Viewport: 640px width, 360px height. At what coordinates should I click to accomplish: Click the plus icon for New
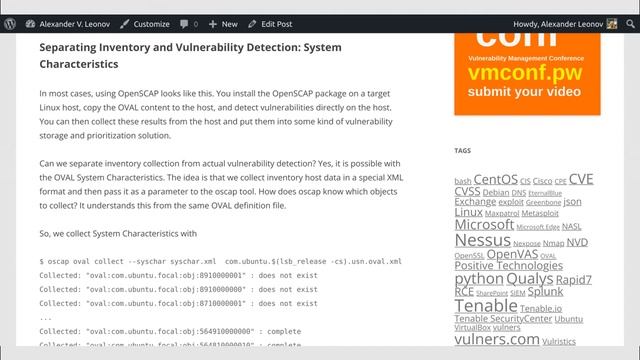tap(213, 24)
